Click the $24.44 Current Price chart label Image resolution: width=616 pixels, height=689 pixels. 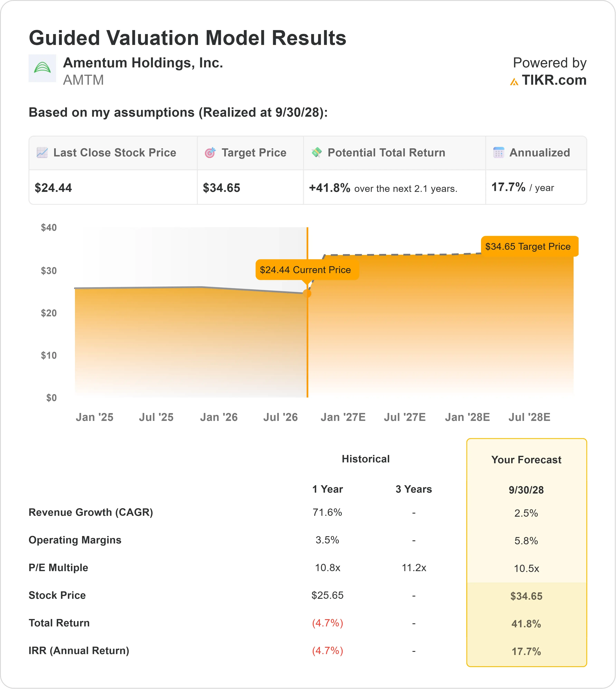(307, 270)
